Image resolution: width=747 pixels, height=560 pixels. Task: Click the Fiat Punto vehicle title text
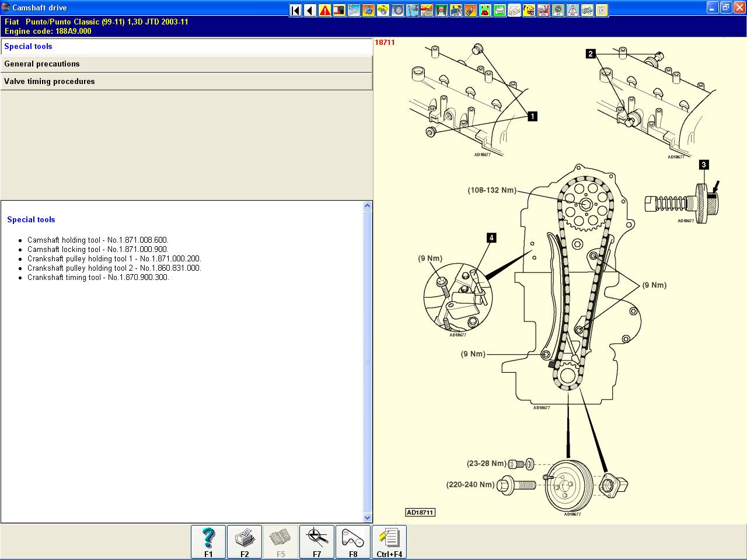(96, 22)
